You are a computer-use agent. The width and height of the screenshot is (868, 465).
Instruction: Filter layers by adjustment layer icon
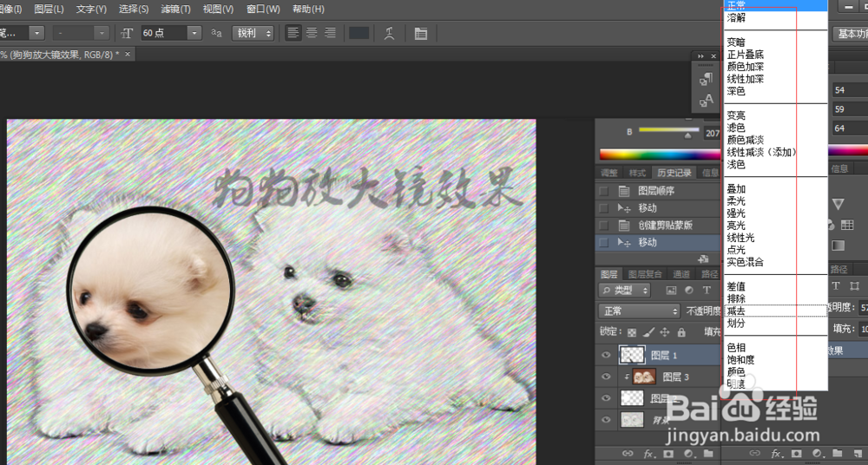tap(688, 290)
